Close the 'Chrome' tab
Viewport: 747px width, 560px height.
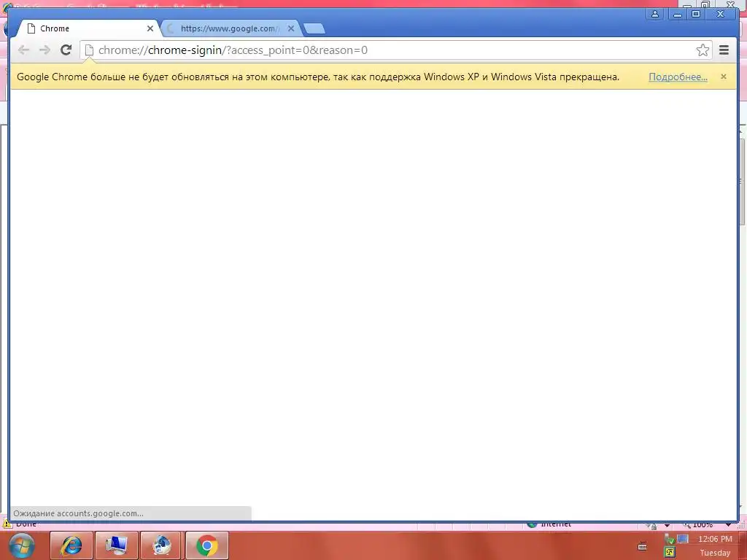150,28
